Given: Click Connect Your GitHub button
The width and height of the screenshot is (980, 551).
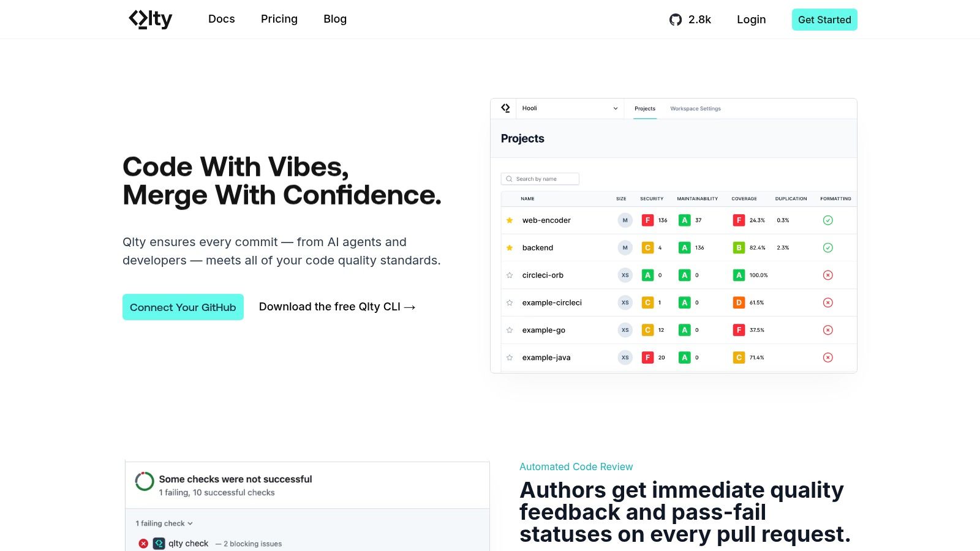Looking at the screenshot, I should point(183,307).
